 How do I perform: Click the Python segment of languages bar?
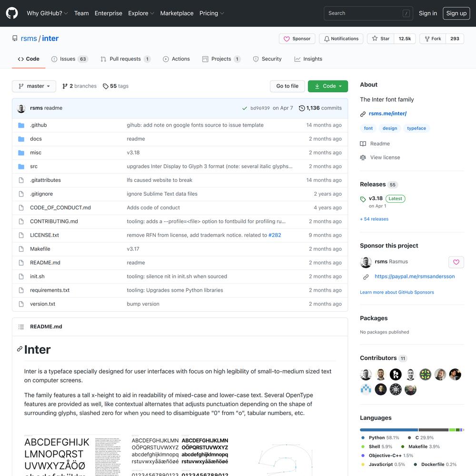389,430
